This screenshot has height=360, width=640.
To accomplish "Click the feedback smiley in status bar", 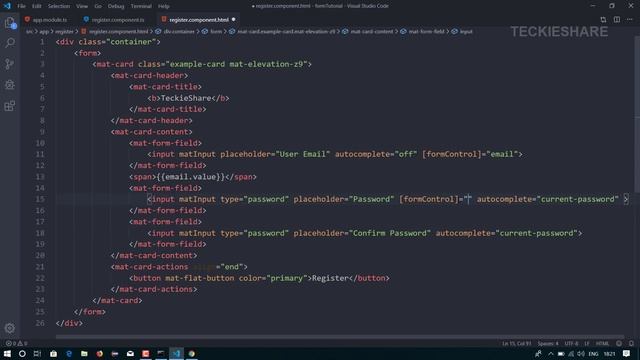I will point(619,344).
